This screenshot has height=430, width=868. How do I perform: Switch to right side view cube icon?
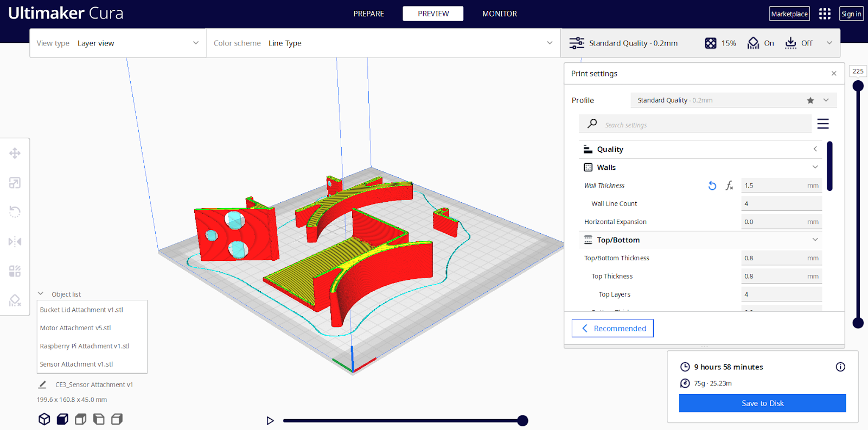117,419
